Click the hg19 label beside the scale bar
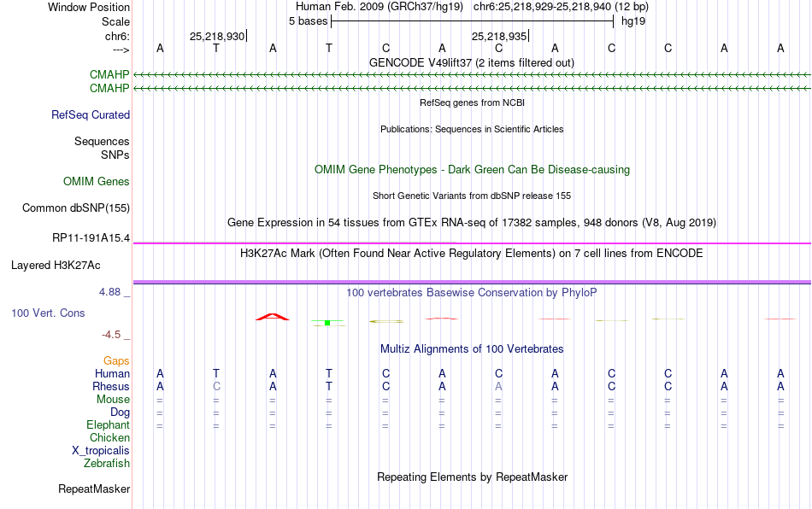The width and height of the screenshot is (812, 509). click(x=633, y=21)
